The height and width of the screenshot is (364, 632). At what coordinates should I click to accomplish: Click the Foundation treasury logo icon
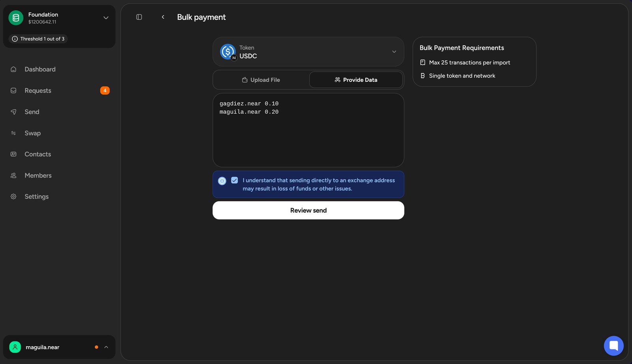(16, 18)
